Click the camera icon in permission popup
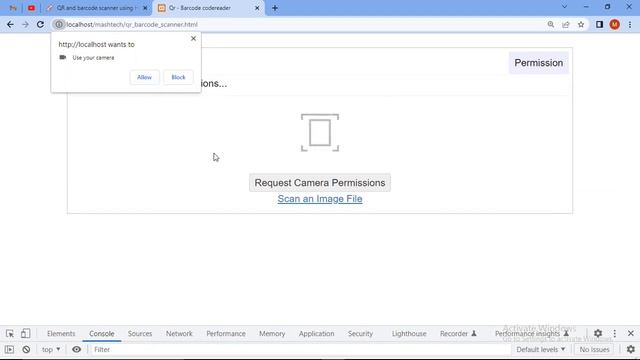640x360 pixels. tap(62, 58)
